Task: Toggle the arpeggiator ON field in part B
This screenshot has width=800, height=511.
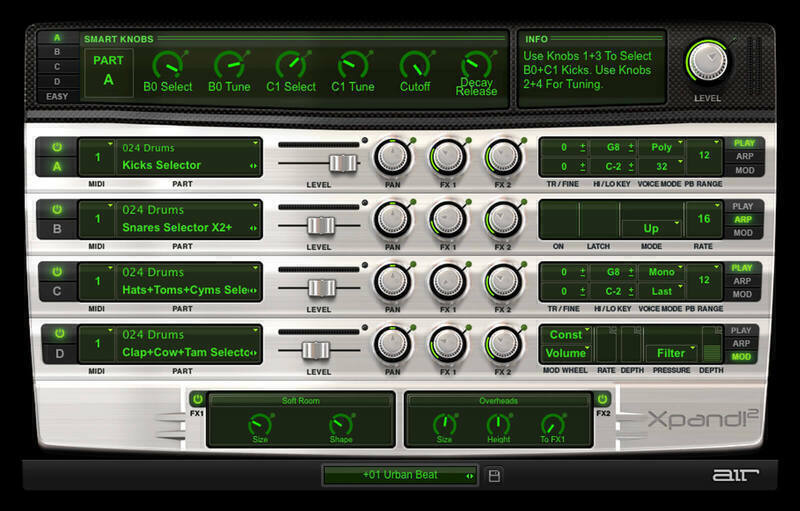Action: (x=559, y=220)
